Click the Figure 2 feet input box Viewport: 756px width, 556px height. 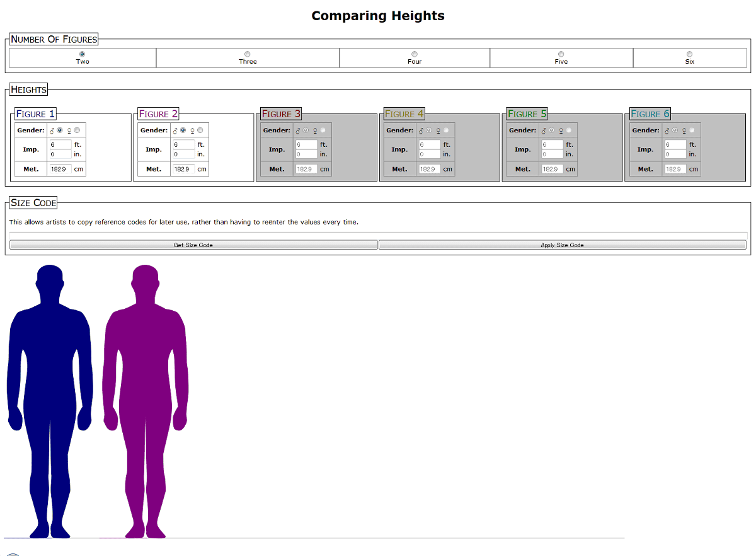coord(183,145)
